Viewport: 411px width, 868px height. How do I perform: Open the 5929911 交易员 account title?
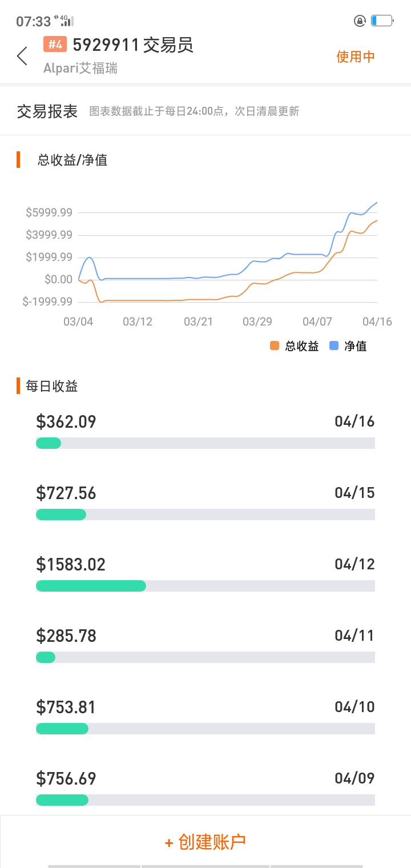[133, 45]
